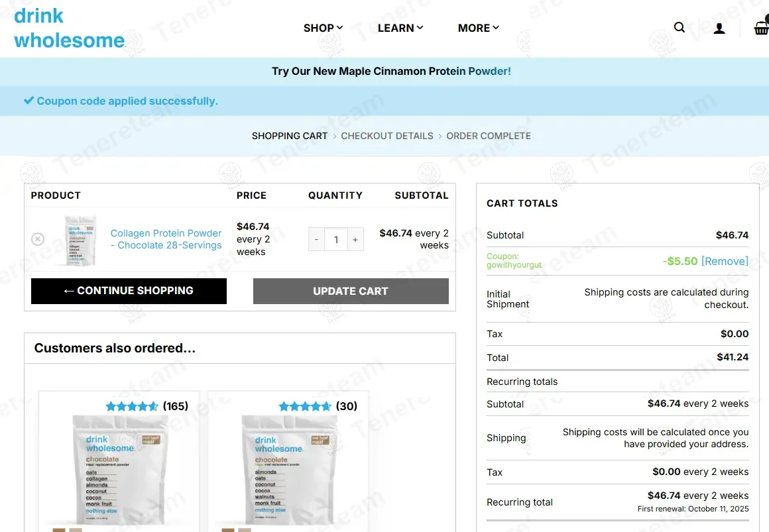The height and width of the screenshot is (532, 769).
Task: Remove the gowithyourgut coupon
Action: (725, 261)
